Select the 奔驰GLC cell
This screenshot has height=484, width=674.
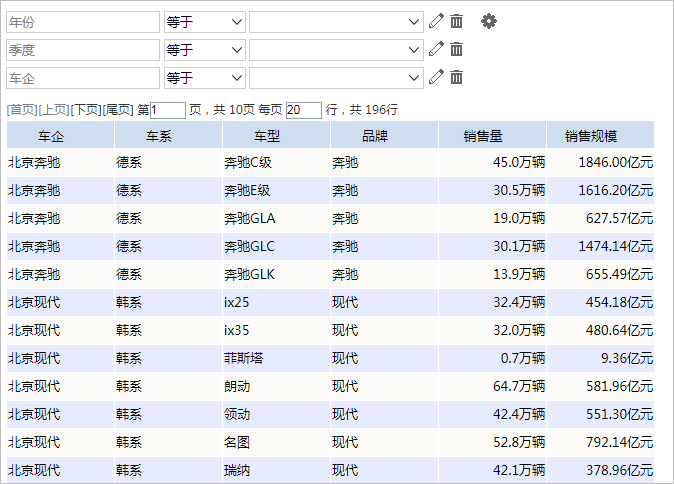[276, 246]
